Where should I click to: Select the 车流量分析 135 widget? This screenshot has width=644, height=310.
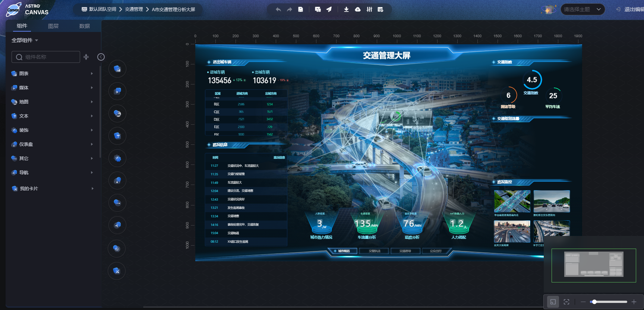pyautogui.click(x=367, y=226)
